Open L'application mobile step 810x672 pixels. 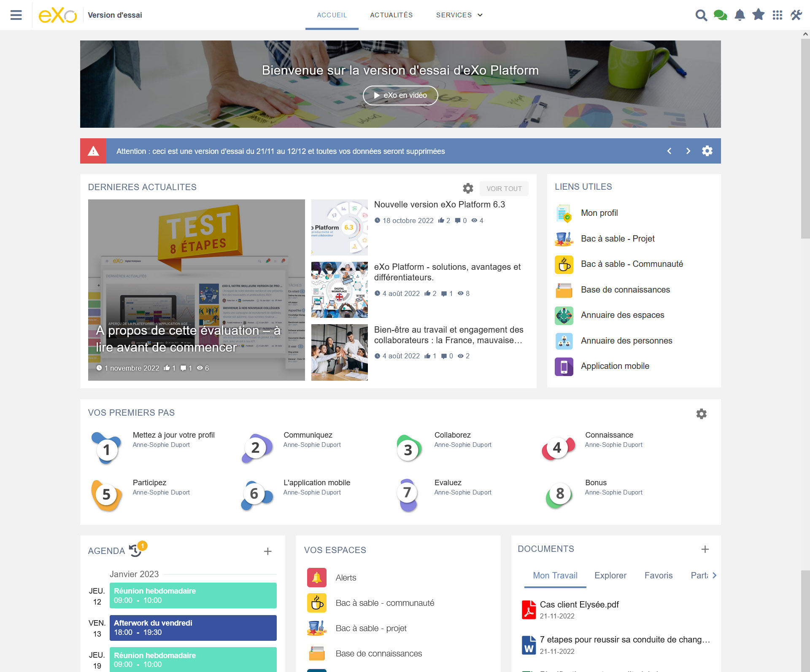tap(317, 483)
